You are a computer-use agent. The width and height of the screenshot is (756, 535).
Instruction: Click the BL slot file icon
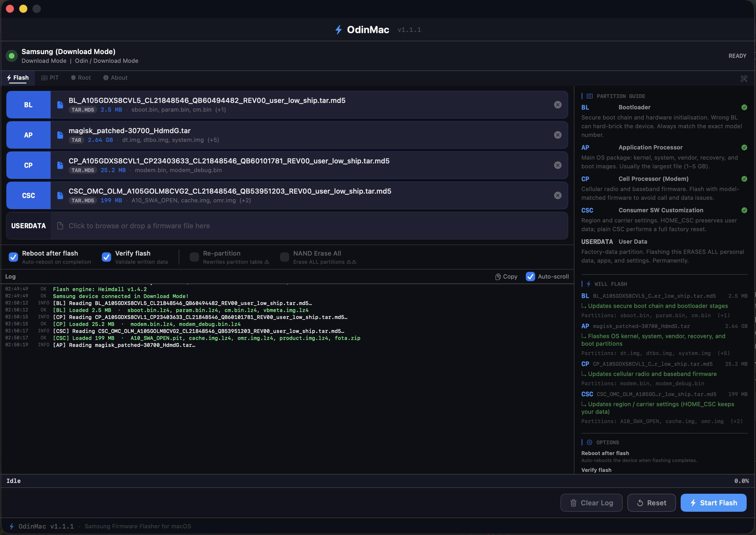click(60, 105)
